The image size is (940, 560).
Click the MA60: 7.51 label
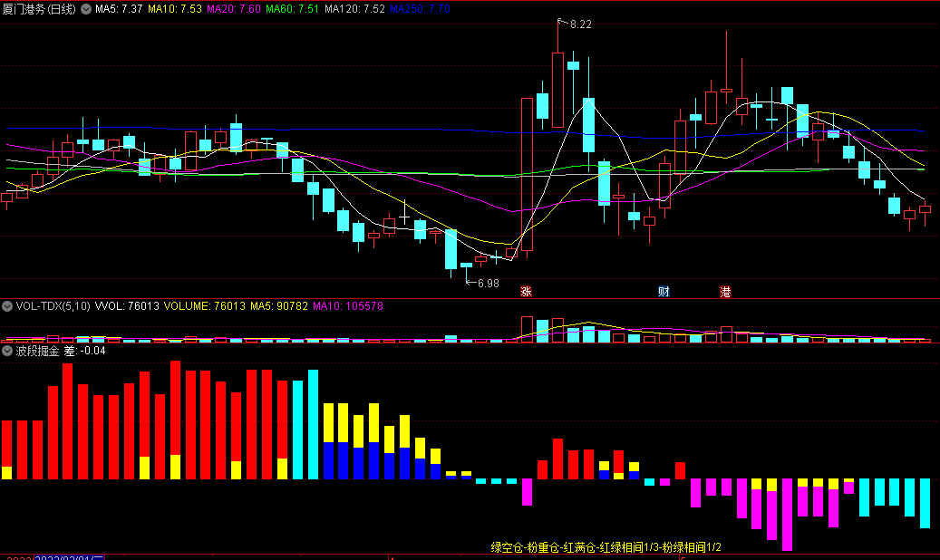(292, 9)
